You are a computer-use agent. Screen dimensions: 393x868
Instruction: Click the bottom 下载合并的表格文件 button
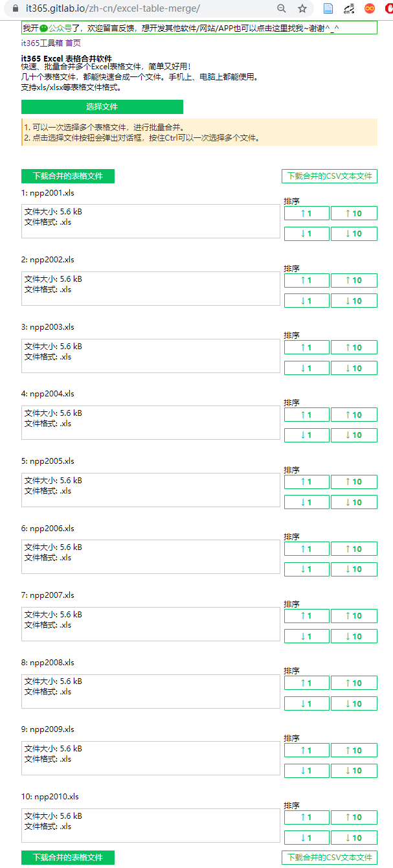pos(68,858)
